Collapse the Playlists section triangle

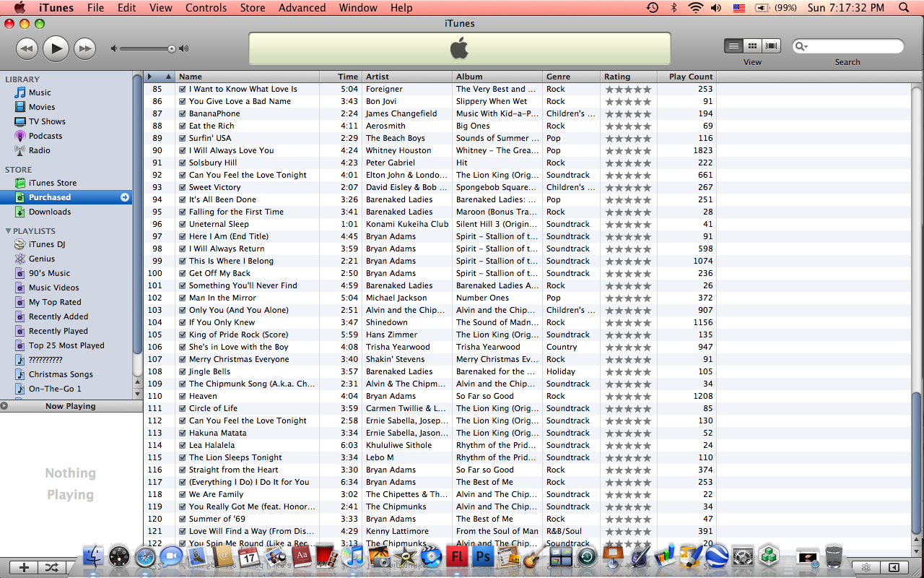8,231
